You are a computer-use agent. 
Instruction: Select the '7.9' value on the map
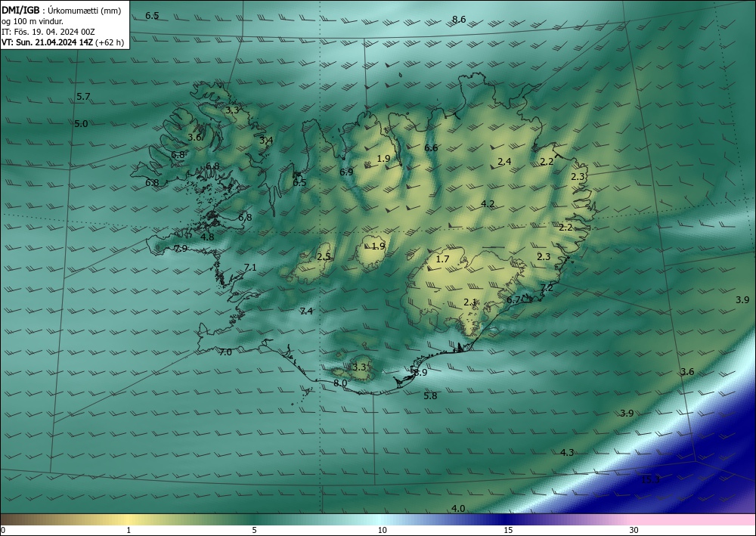point(181,249)
